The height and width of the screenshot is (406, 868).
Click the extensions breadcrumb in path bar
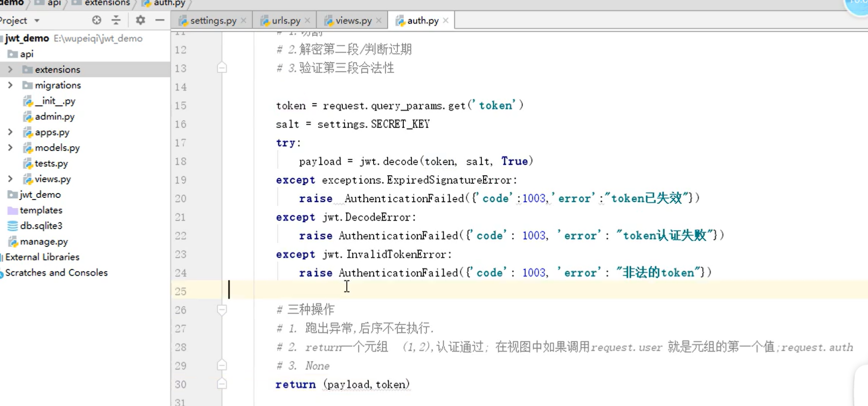click(x=107, y=3)
